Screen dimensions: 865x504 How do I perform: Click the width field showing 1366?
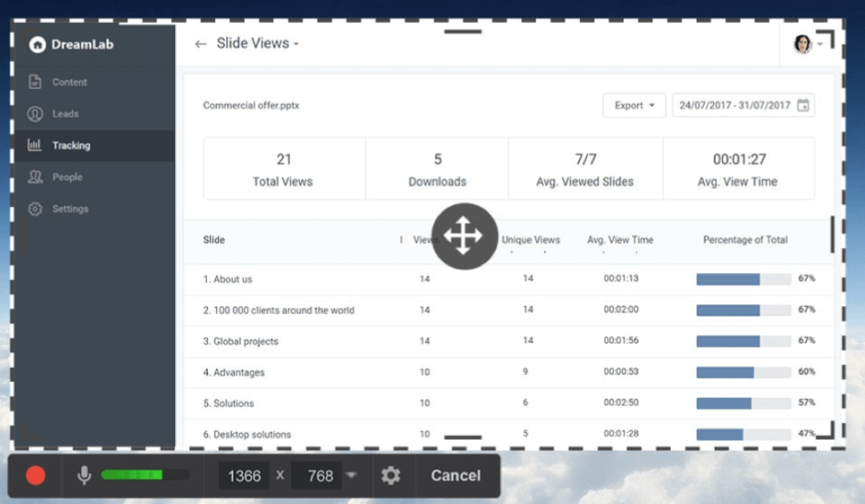click(244, 475)
